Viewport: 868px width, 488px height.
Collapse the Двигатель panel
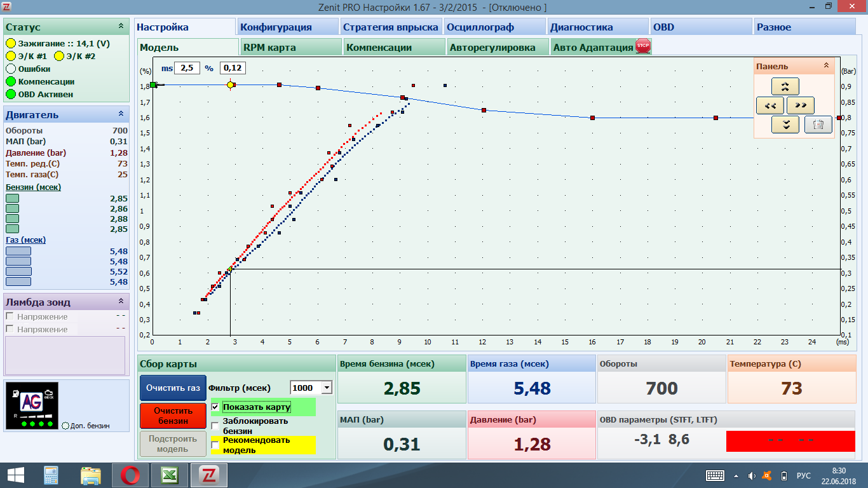pyautogui.click(x=121, y=114)
